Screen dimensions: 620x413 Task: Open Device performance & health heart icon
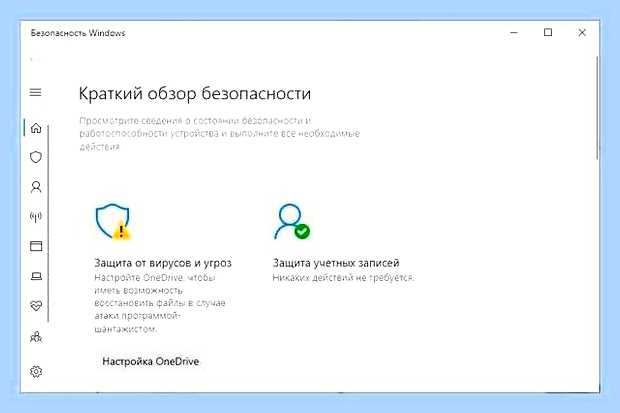(36, 305)
